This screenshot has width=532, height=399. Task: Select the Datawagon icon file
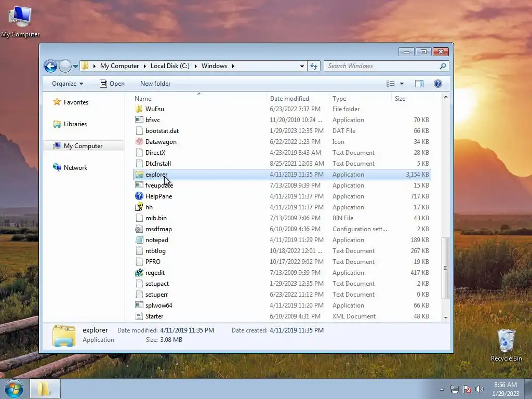point(139,141)
